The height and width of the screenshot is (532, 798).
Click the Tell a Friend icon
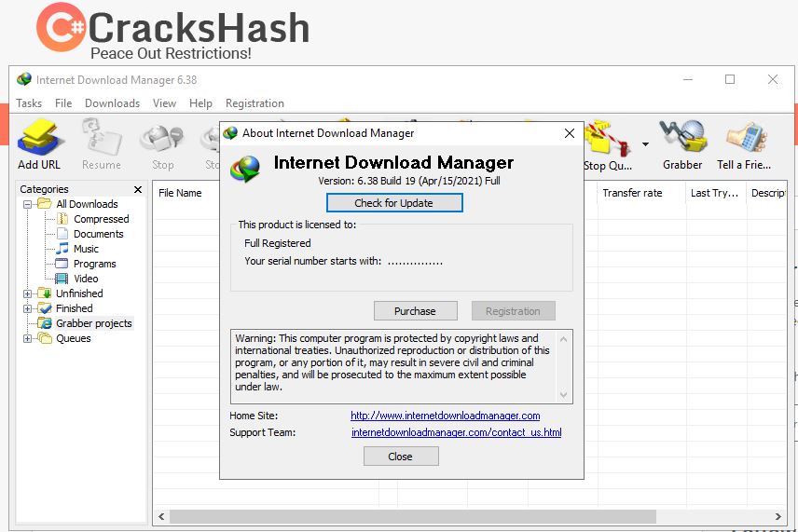tap(746, 137)
